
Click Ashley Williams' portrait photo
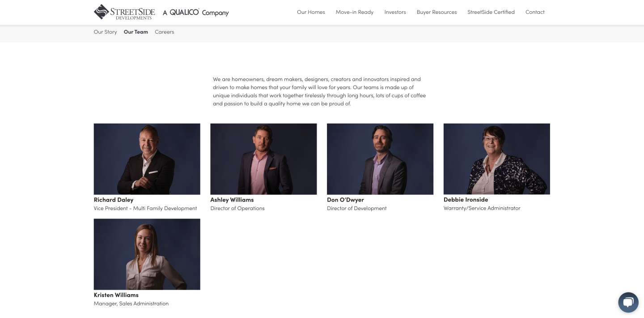[x=263, y=159]
